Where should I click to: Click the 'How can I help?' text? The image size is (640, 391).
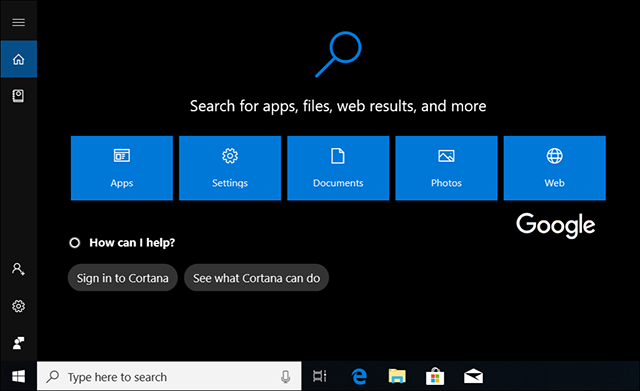(x=132, y=243)
